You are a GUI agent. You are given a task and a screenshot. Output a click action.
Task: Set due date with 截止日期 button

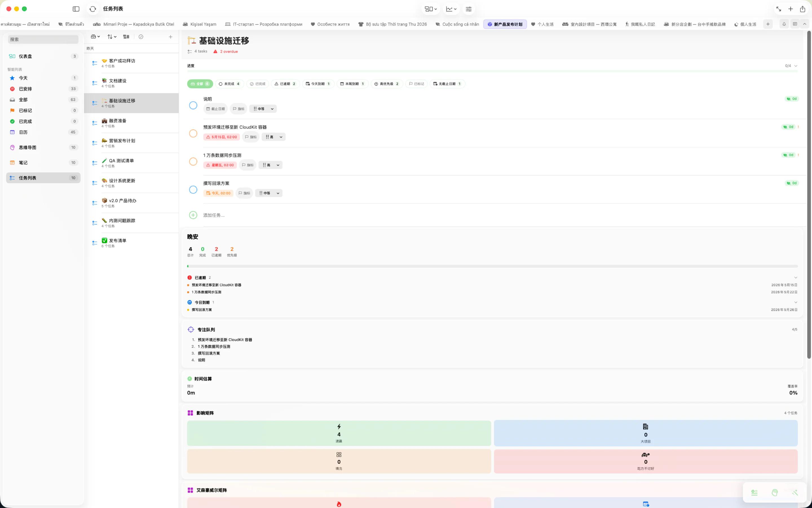[215, 109]
